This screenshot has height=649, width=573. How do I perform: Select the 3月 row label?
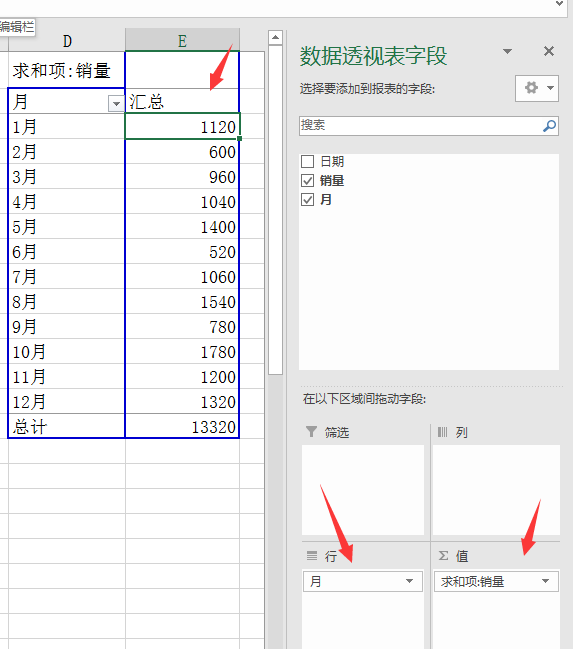[66, 176]
